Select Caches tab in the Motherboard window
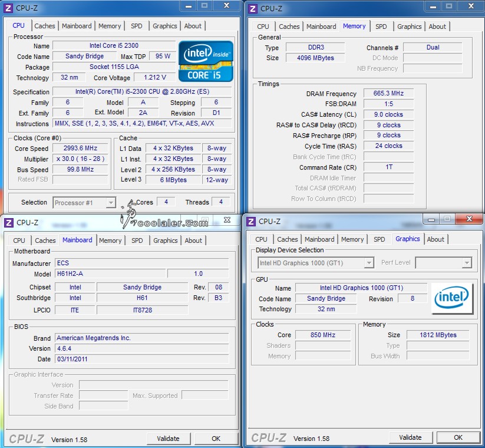Viewport: 485px width, 448px height. [45, 241]
